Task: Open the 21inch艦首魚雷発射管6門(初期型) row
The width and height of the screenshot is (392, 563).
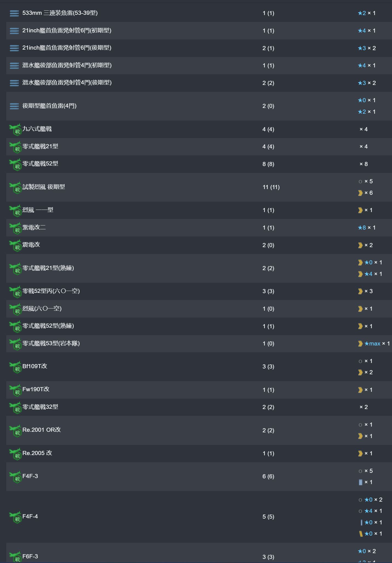Action: [x=199, y=31]
